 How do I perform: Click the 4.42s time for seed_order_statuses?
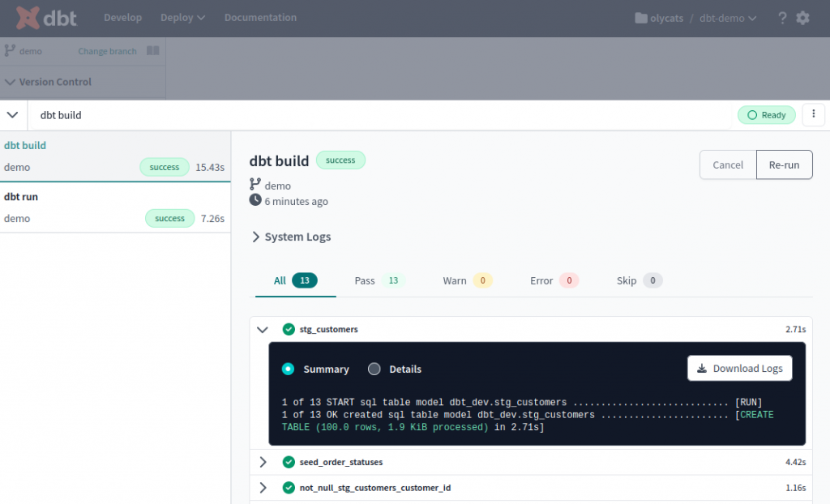click(x=796, y=462)
